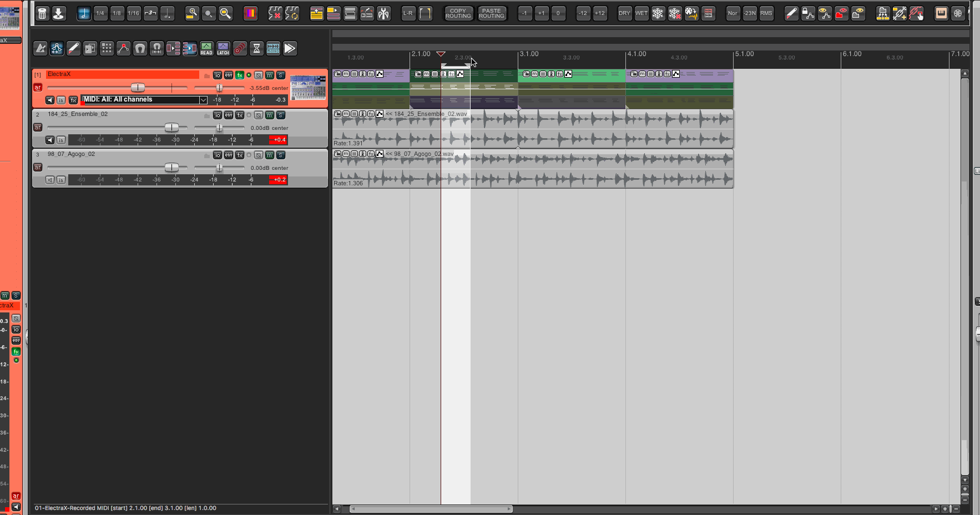
Task: Toggle dotted note grid button
Action: (x=167, y=13)
